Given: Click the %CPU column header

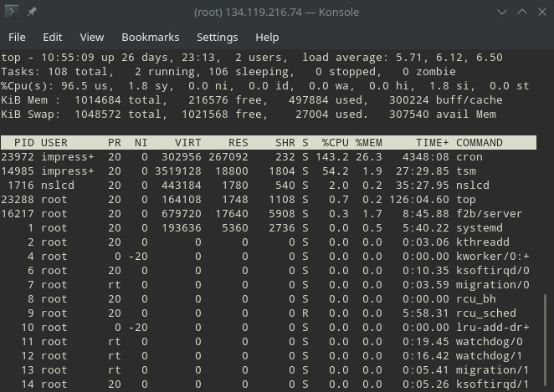Looking at the screenshot, I should [335, 143].
